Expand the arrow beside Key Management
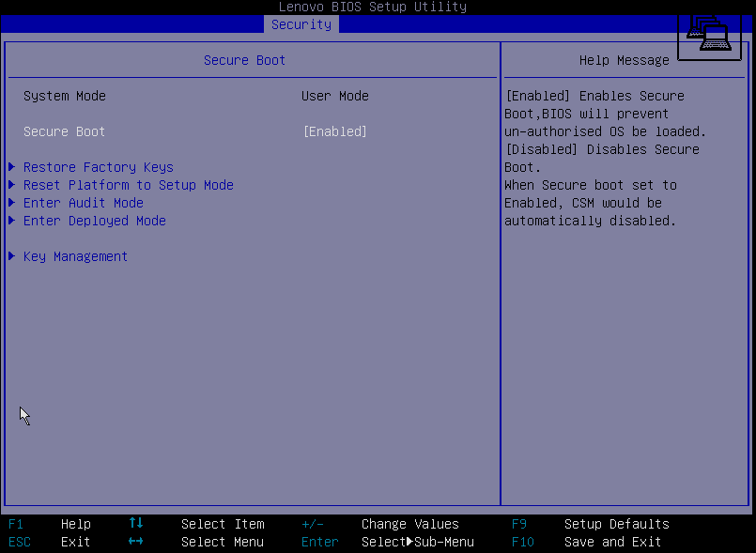The image size is (756, 553). [11, 256]
